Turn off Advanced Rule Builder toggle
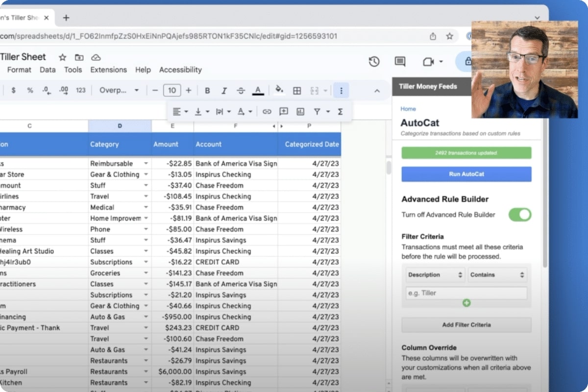Image resolution: width=588 pixels, height=392 pixels. click(520, 215)
